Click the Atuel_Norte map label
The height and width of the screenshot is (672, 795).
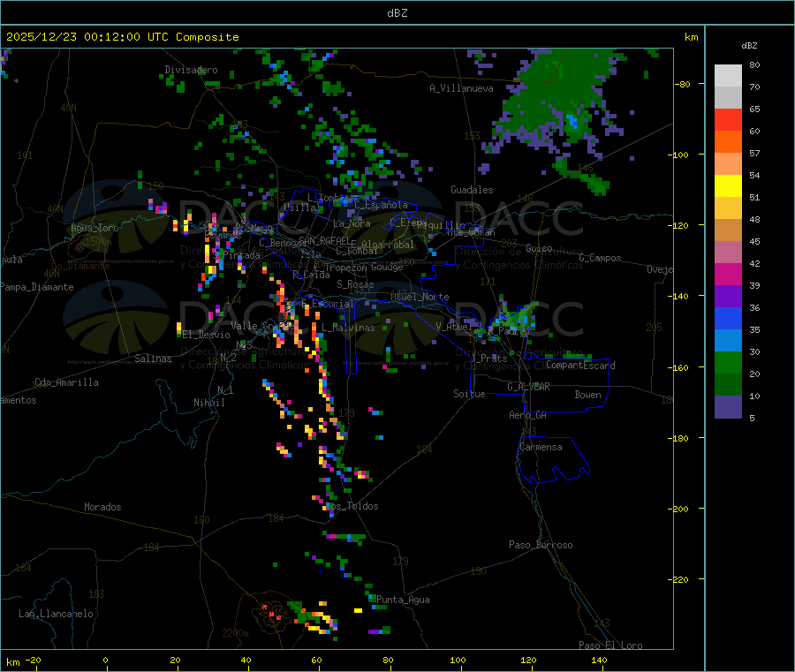click(420, 297)
